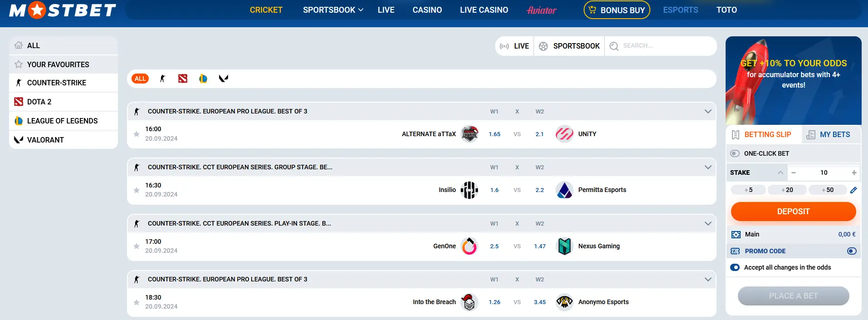Image resolution: width=868 pixels, height=320 pixels.
Task: Star the GenOne vs Nexus Gaming match
Action: click(x=137, y=246)
